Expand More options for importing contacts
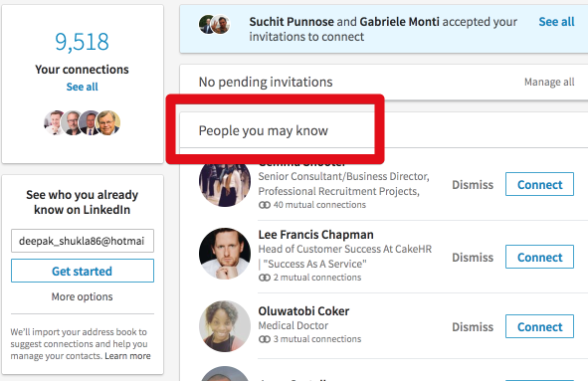Viewport: 588px width, 381px height. (x=83, y=296)
